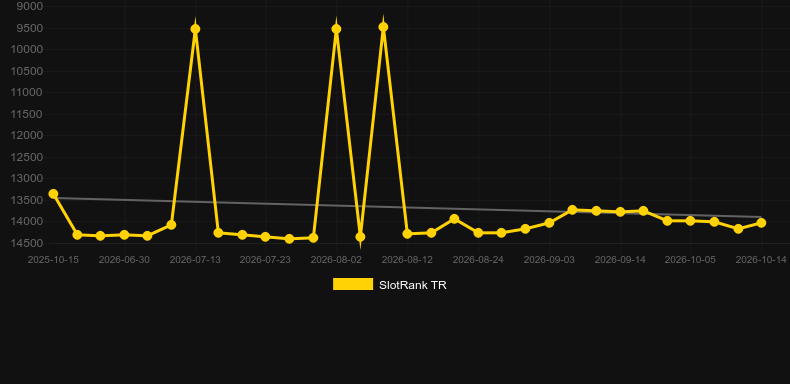Click the 10000 y-axis value

27,49
